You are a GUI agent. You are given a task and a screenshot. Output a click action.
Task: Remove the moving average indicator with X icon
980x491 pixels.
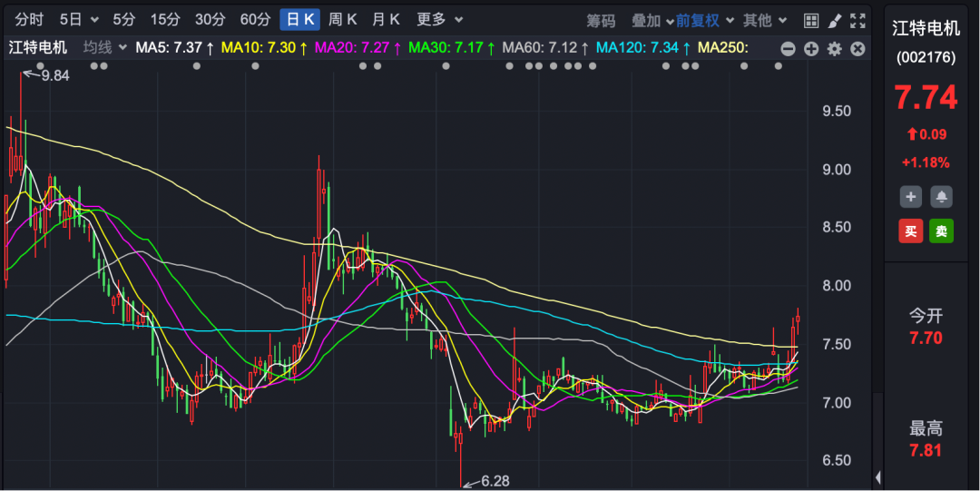(857, 48)
